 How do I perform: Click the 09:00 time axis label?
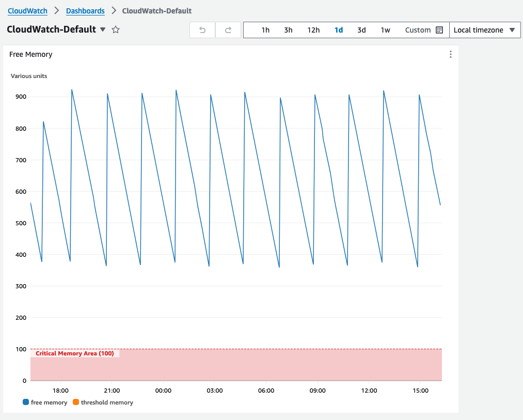(x=318, y=391)
